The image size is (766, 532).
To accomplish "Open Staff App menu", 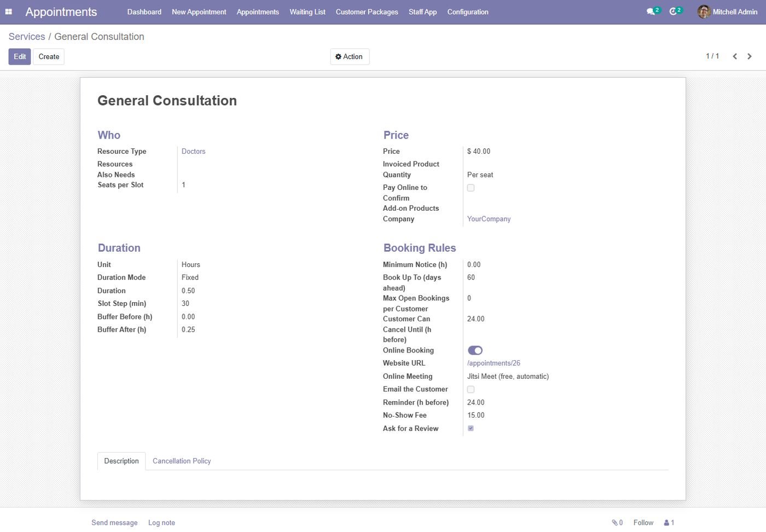I will pyautogui.click(x=423, y=12).
